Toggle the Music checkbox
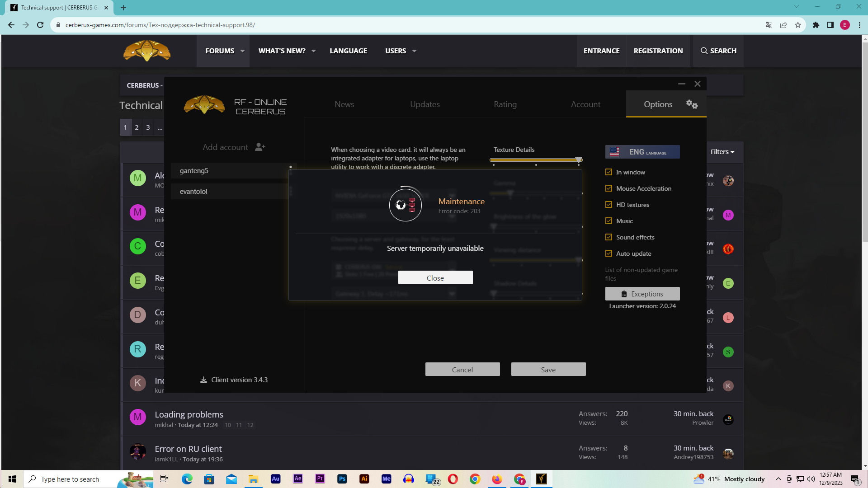 609,221
